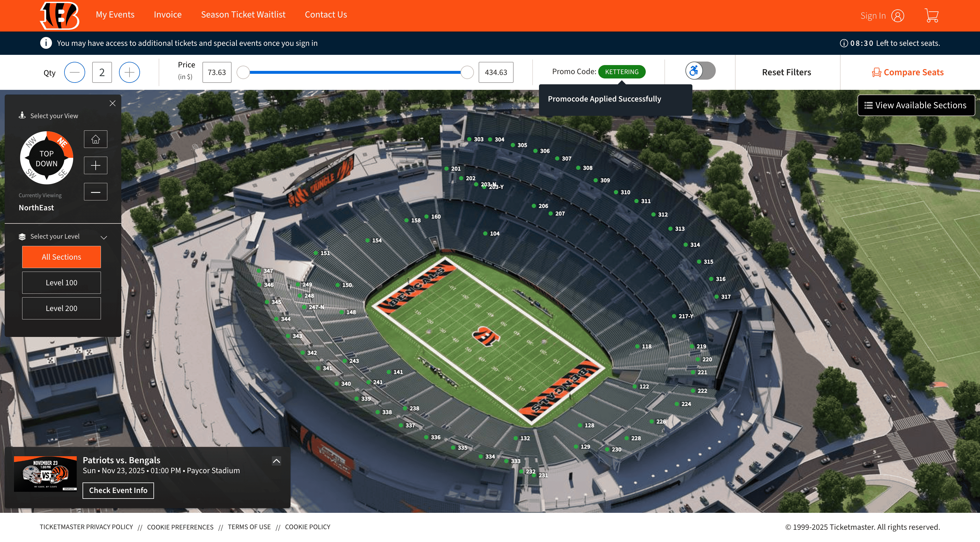This screenshot has height=542, width=980.
Task: Collapse the Patriots vs. Bengals event card
Action: [276, 461]
